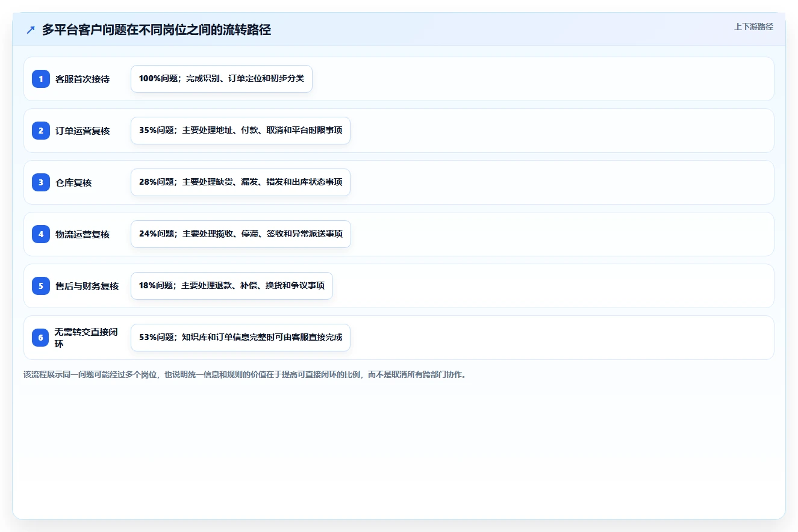Click the step 4 number badge
The image size is (798, 532).
pyautogui.click(x=41, y=234)
